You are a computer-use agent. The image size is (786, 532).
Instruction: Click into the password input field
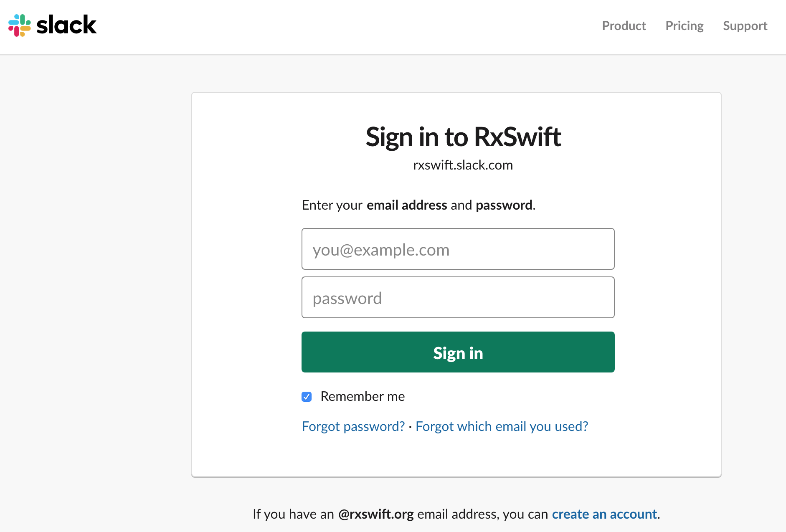(x=458, y=297)
